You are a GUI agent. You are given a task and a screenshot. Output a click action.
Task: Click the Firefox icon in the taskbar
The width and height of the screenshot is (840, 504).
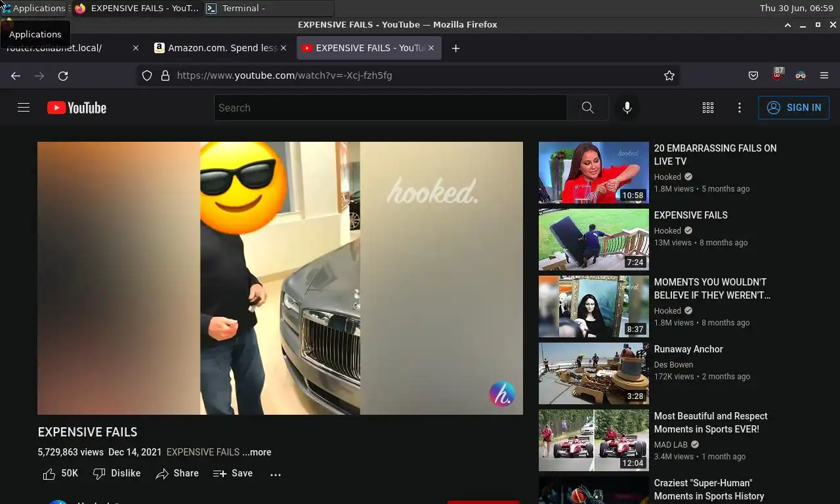[x=80, y=9]
